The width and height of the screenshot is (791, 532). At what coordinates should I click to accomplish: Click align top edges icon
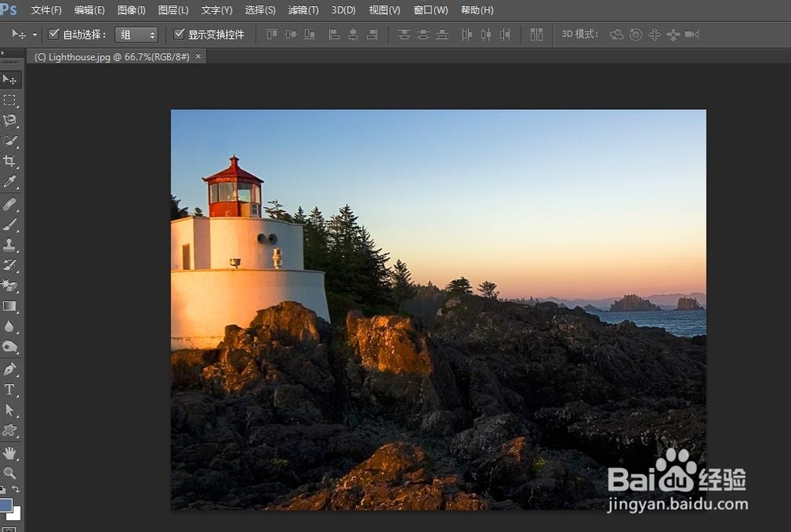point(272,34)
